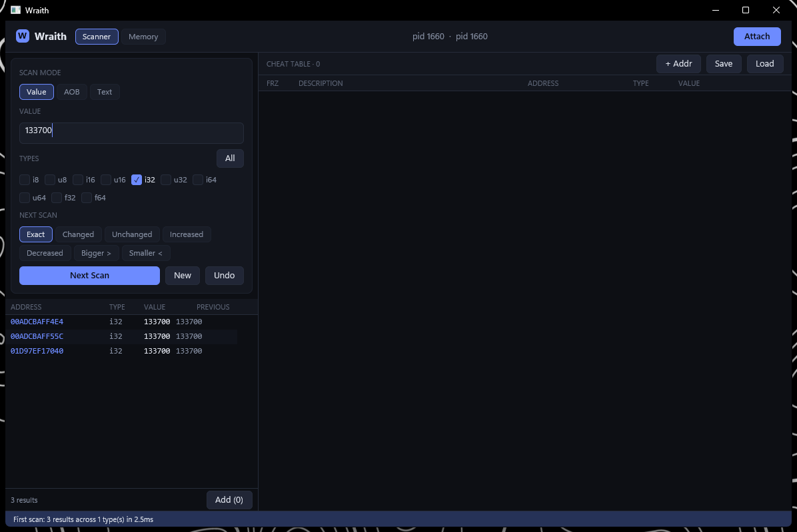
Task: Select the Increased next-scan option
Action: 187,234
